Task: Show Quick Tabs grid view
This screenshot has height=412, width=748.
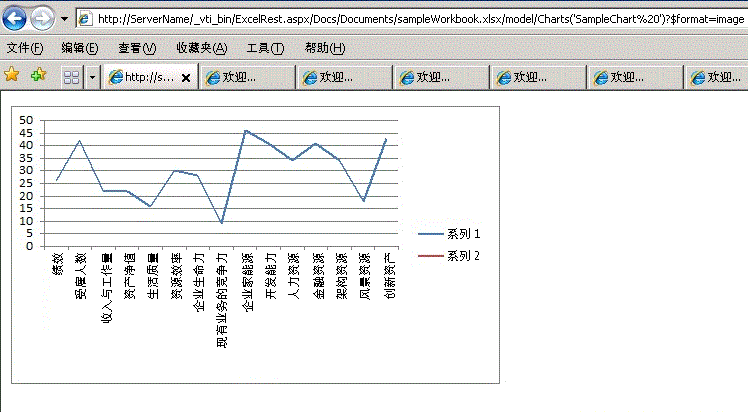Action: 72,77
